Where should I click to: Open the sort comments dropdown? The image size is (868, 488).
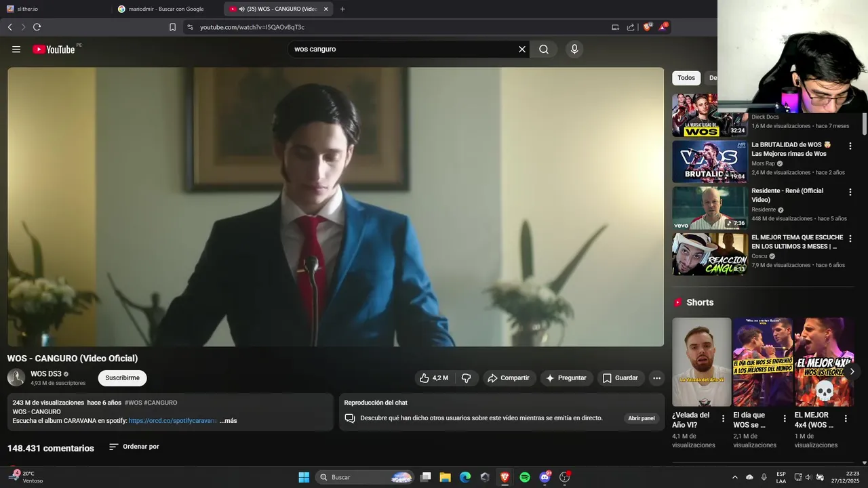(x=134, y=447)
